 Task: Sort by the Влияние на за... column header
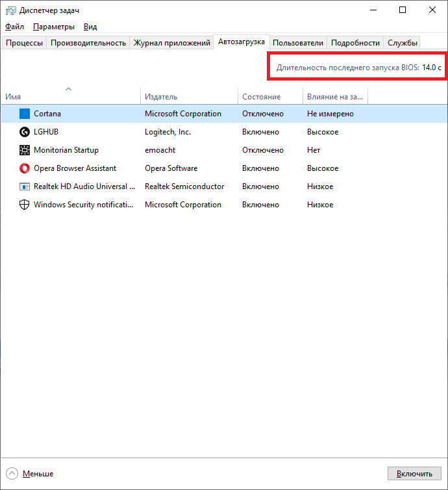335,97
